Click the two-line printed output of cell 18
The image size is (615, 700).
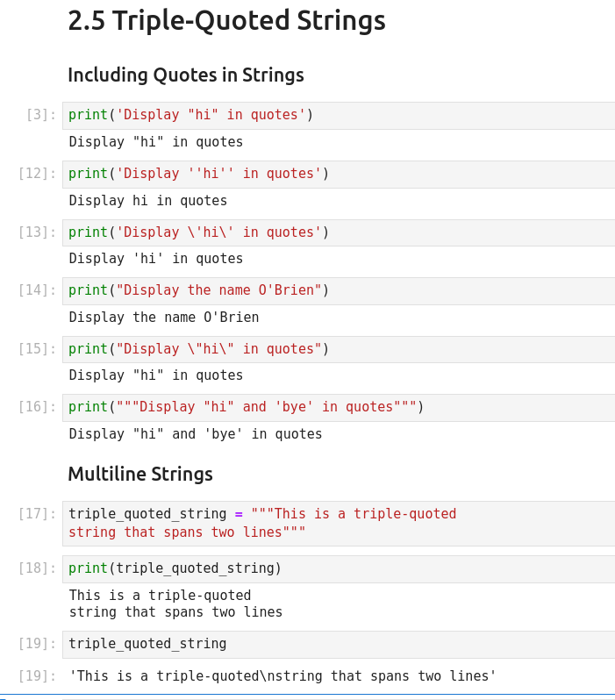point(175,604)
